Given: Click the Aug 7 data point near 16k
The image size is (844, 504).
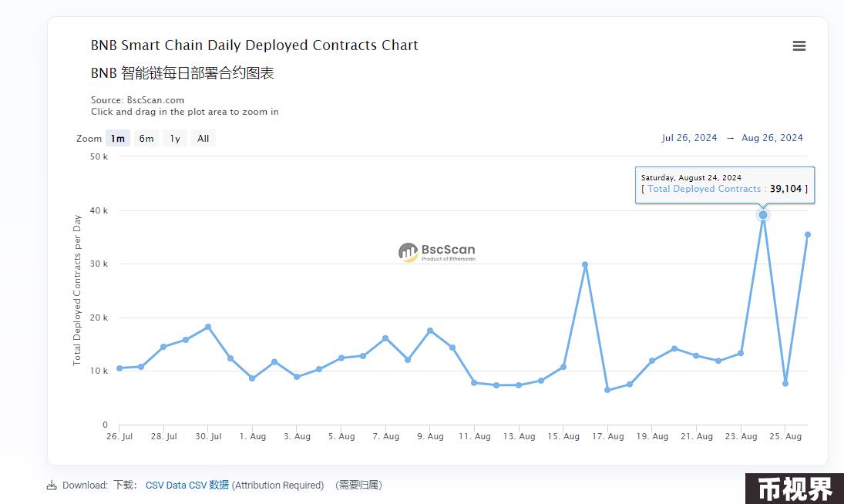Looking at the screenshot, I should (385, 338).
